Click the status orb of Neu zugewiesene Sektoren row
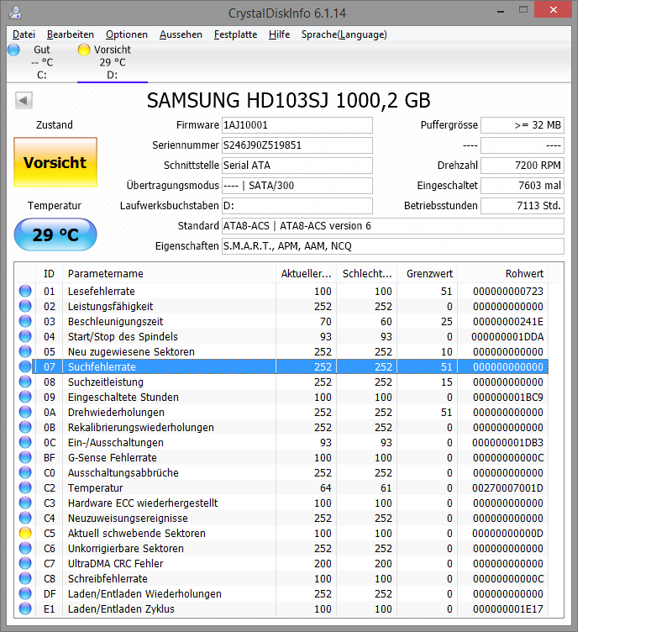This screenshot has height=632, width=672. click(25, 351)
